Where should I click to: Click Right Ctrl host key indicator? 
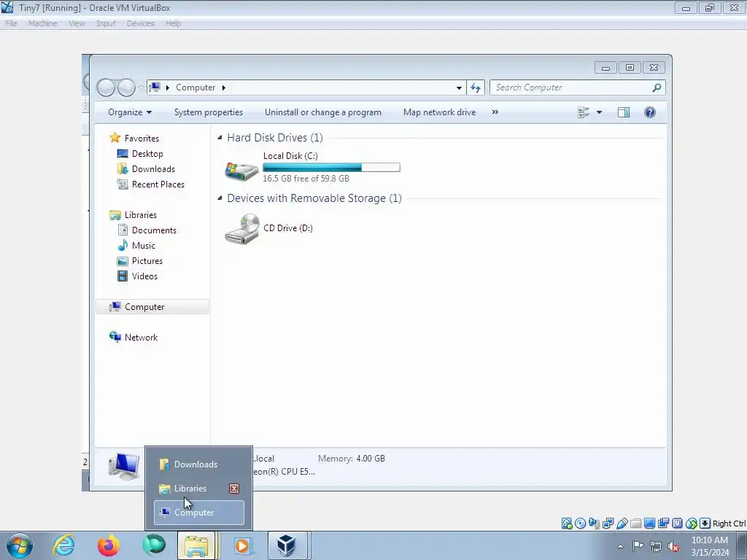coord(729,524)
